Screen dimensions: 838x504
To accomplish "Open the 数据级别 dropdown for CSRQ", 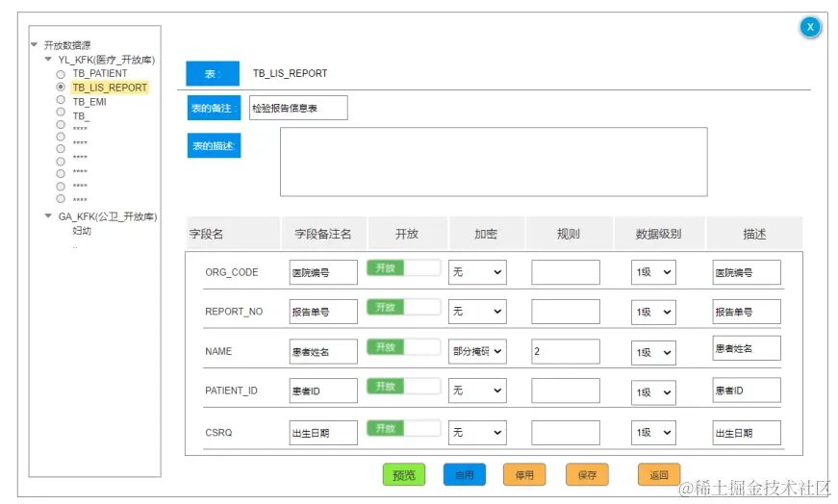I will coord(653,433).
